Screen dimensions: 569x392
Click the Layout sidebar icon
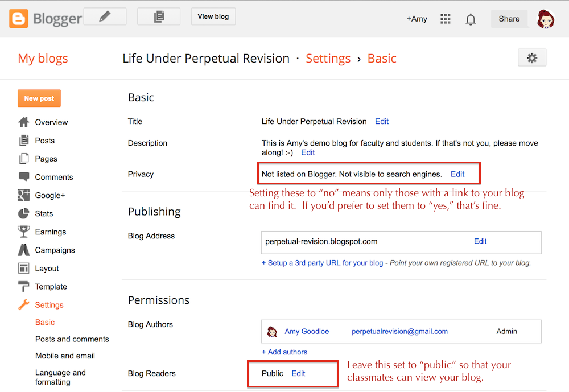(24, 268)
